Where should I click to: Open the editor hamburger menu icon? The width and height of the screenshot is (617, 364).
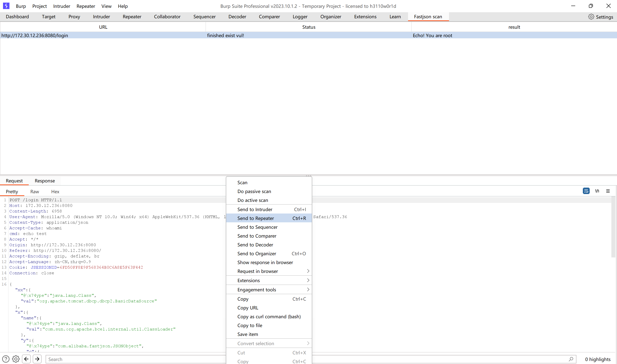(x=608, y=191)
